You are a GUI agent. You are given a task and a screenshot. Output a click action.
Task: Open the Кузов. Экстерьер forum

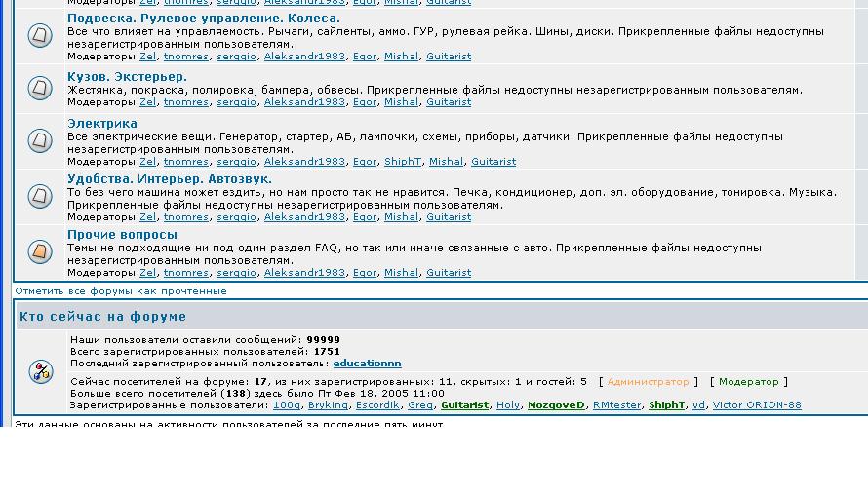click(127, 77)
